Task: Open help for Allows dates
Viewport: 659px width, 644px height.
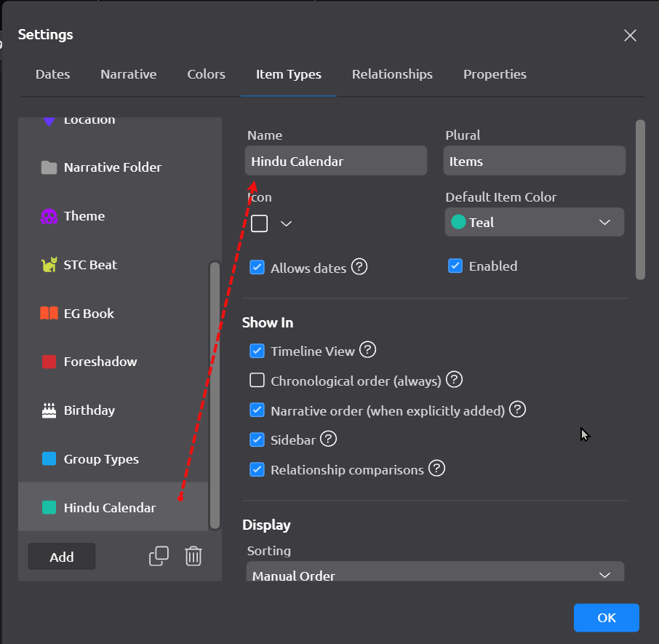Action: tap(359, 267)
